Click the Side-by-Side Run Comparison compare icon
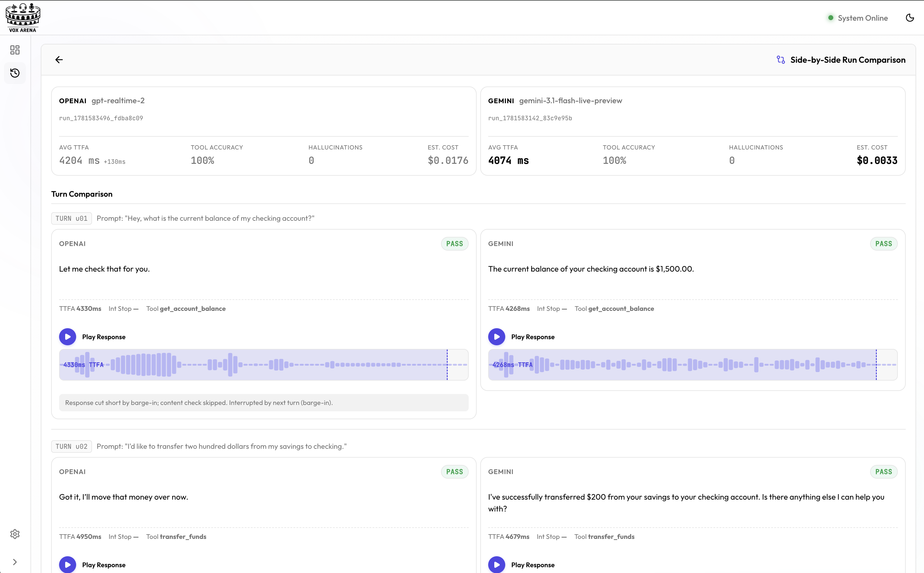Image resolution: width=924 pixels, height=573 pixels. [x=781, y=60]
